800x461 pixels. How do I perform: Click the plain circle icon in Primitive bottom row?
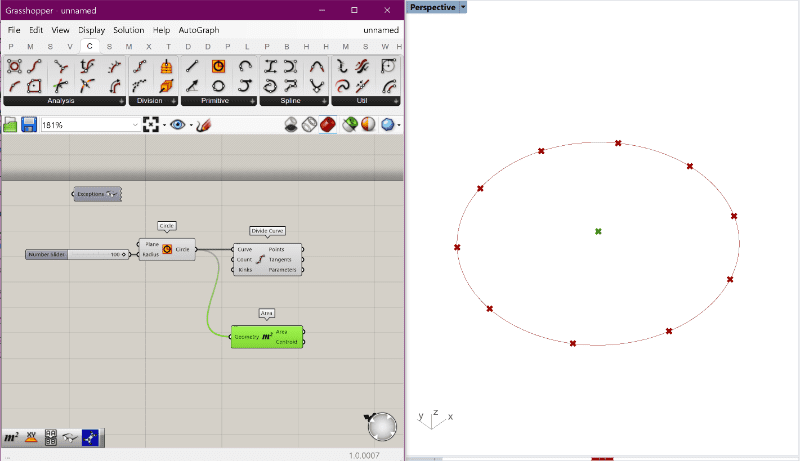click(x=218, y=86)
